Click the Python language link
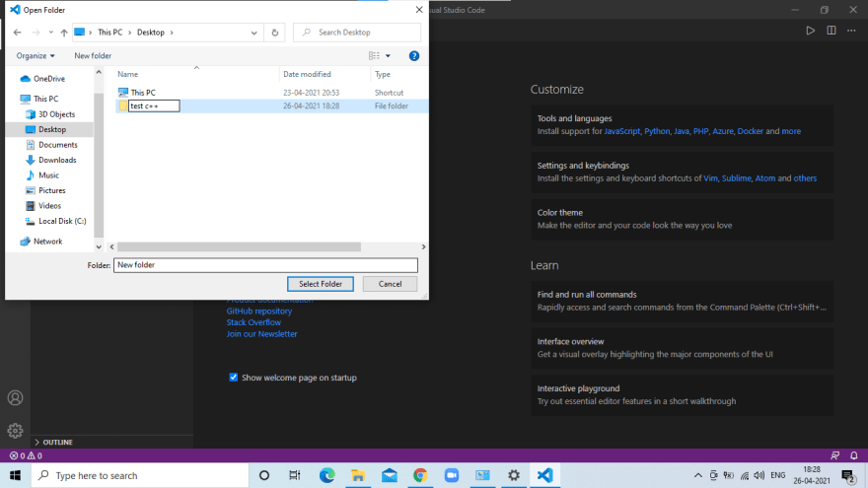This screenshot has height=488, width=868. pyautogui.click(x=657, y=131)
